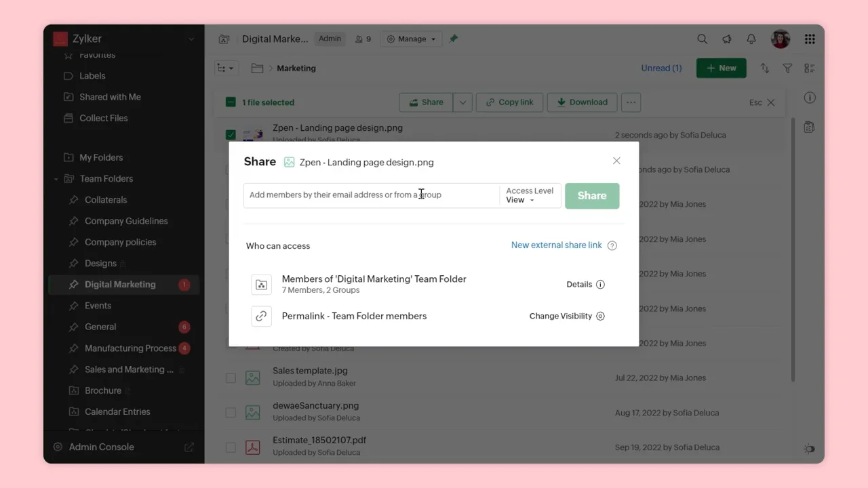Open the more actions ellipsis button

(631, 102)
